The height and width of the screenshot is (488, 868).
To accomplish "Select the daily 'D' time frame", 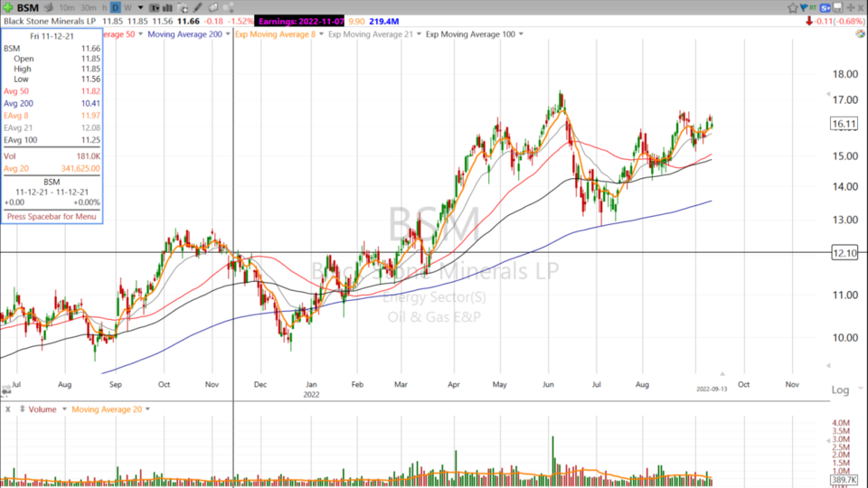I will 115,8.
